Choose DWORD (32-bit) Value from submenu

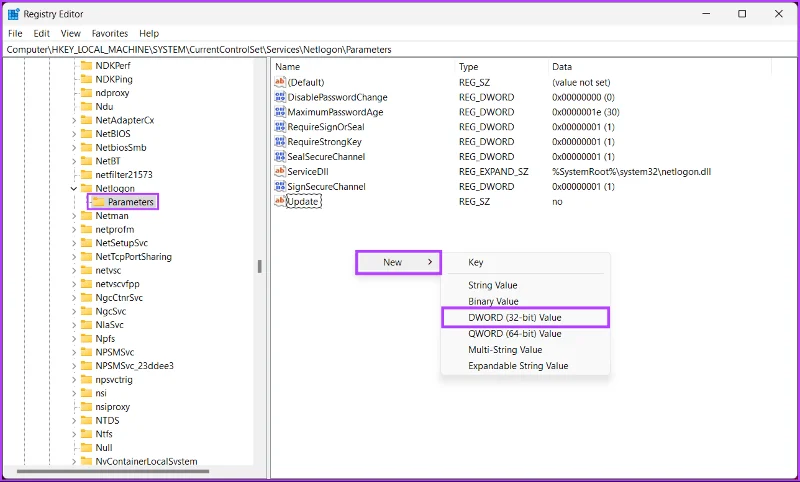point(526,317)
